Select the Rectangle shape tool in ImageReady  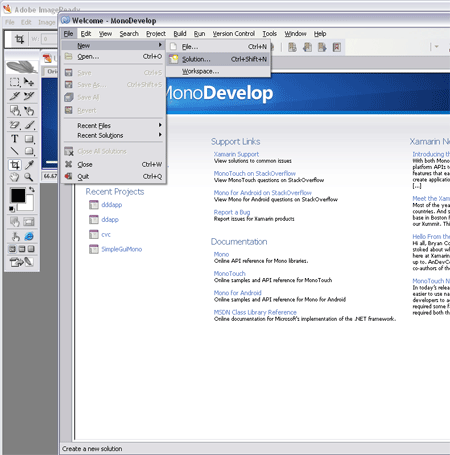click(29, 139)
